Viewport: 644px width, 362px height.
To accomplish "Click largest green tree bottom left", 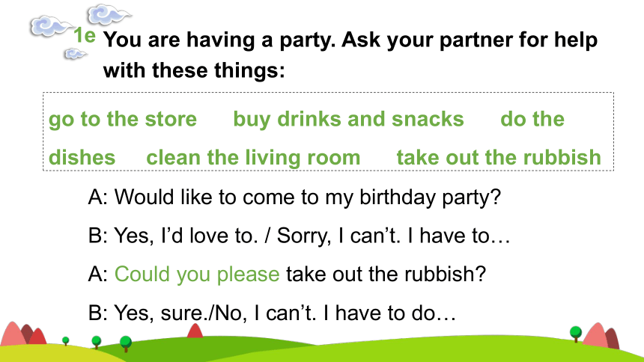I will (x=126, y=343).
